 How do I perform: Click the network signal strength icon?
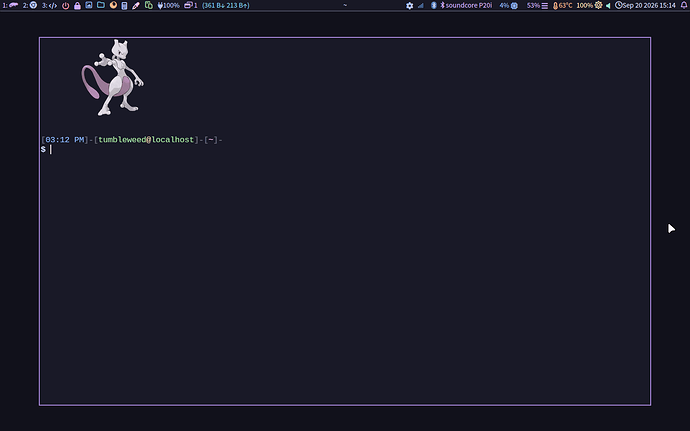421,5
